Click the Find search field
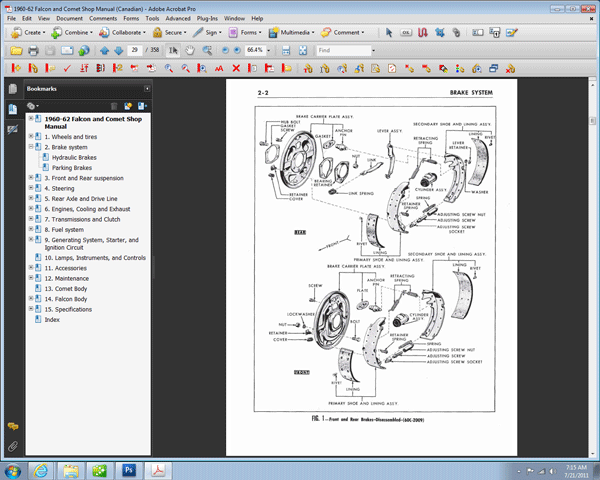Image resolution: width=600 pixels, height=480 pixels. pyautogui.click(x=344, y=50)
